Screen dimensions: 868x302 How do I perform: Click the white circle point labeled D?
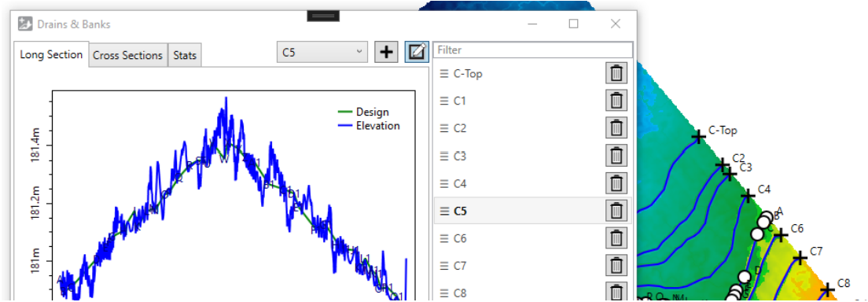[x=745, y=276]
